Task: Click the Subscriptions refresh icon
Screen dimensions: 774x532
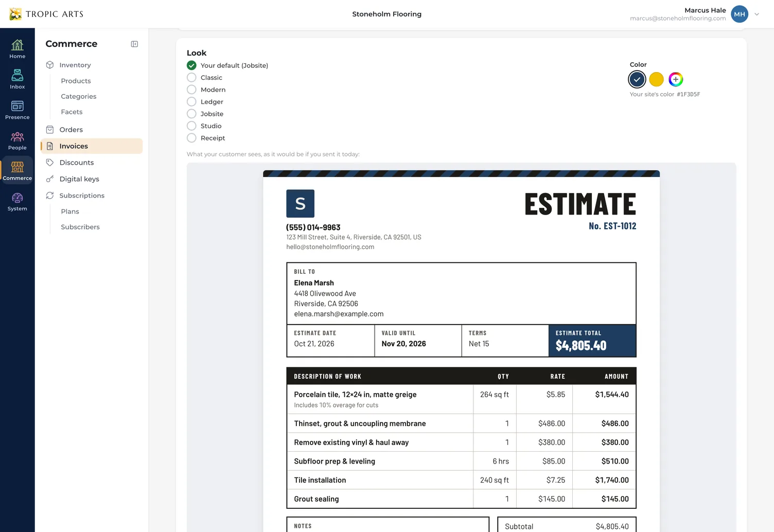Action: coord(50,196)
